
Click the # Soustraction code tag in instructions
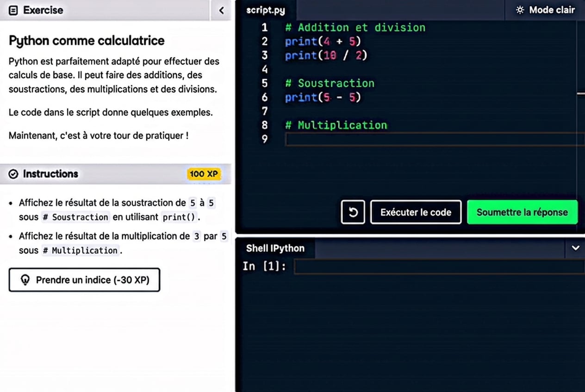tap(75, 217)
